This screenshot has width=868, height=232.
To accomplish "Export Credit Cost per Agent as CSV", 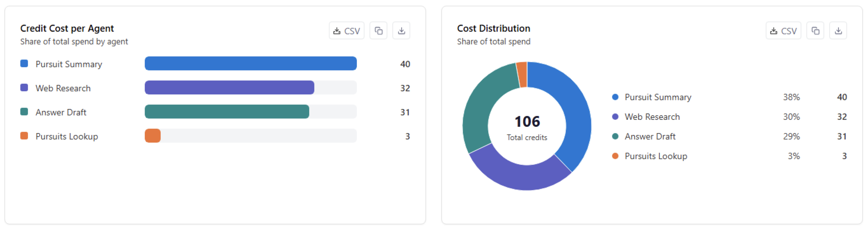I will pos(346,31).
